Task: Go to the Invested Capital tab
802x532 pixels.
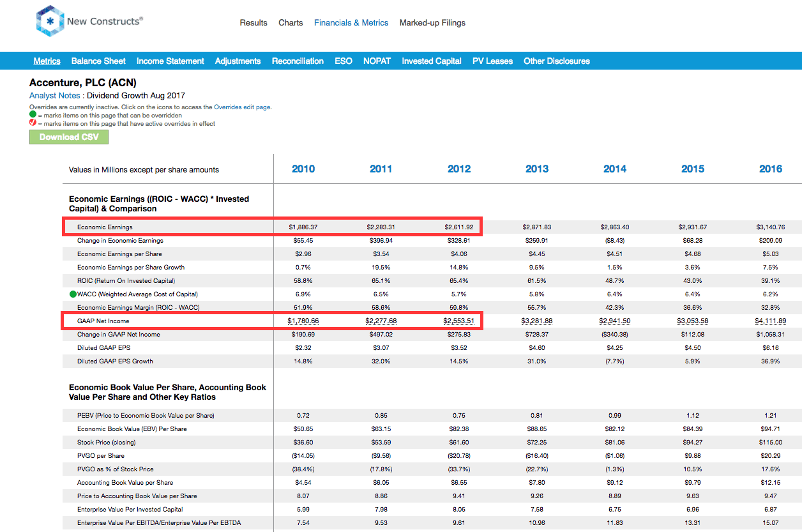Action: (432, 61)
